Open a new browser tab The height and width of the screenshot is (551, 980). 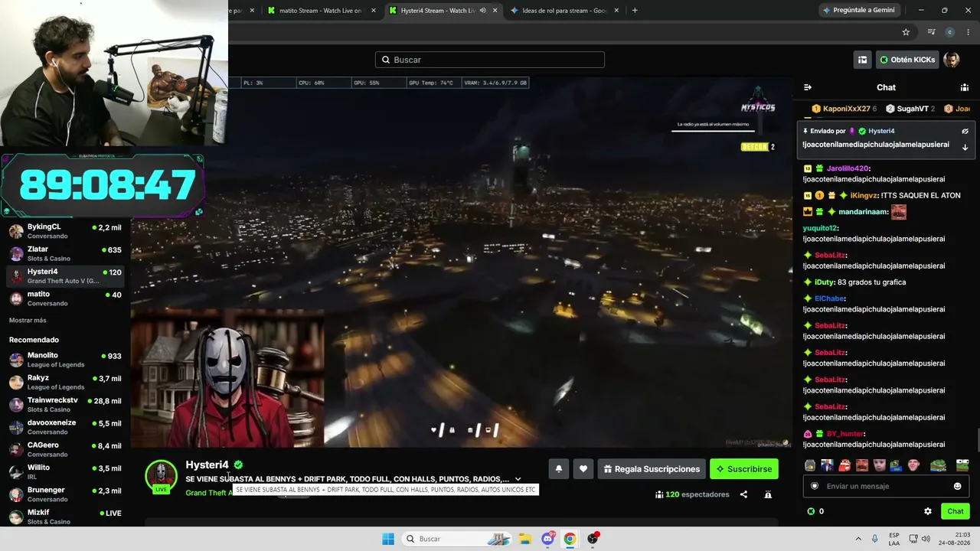coord(635,11)
